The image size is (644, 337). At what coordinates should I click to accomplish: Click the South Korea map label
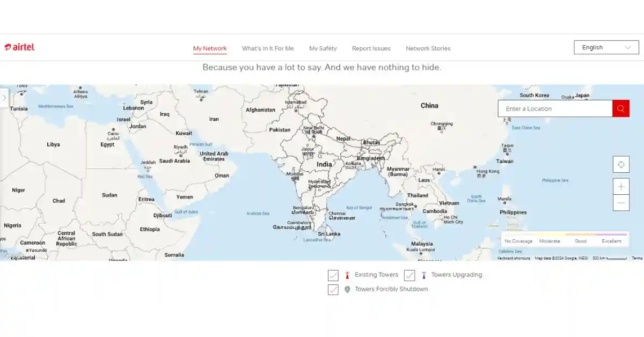[535, 95]
